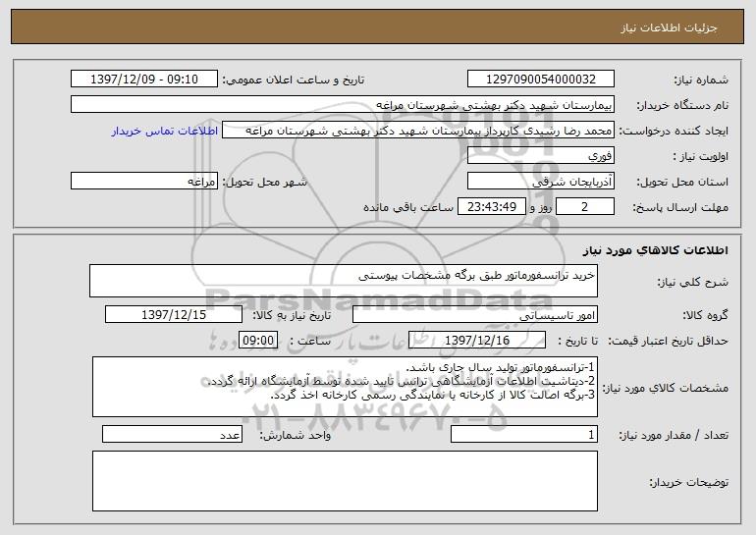This screenshot has width=756, height=535.
Task: Click the quantity field showing 1
Action: click(x=524, y=434)
